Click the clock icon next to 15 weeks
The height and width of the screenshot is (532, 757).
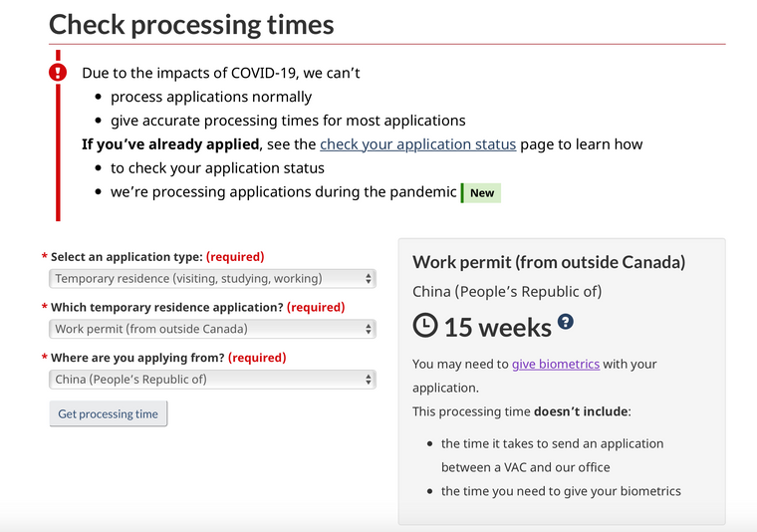(425, 326)
